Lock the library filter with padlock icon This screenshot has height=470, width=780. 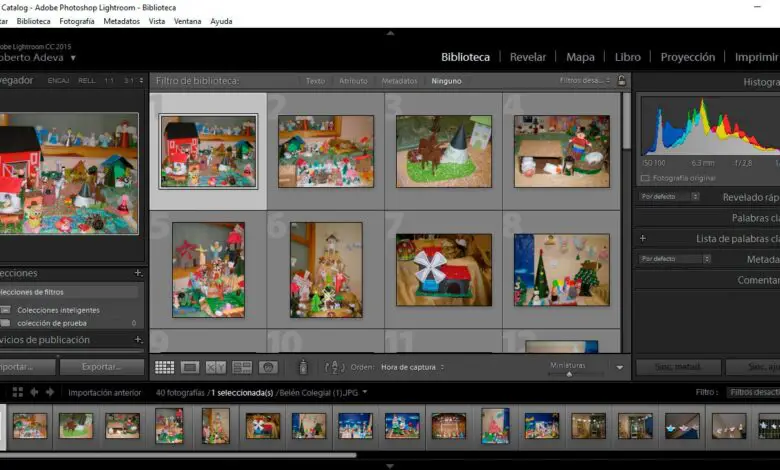pos(621,81)
